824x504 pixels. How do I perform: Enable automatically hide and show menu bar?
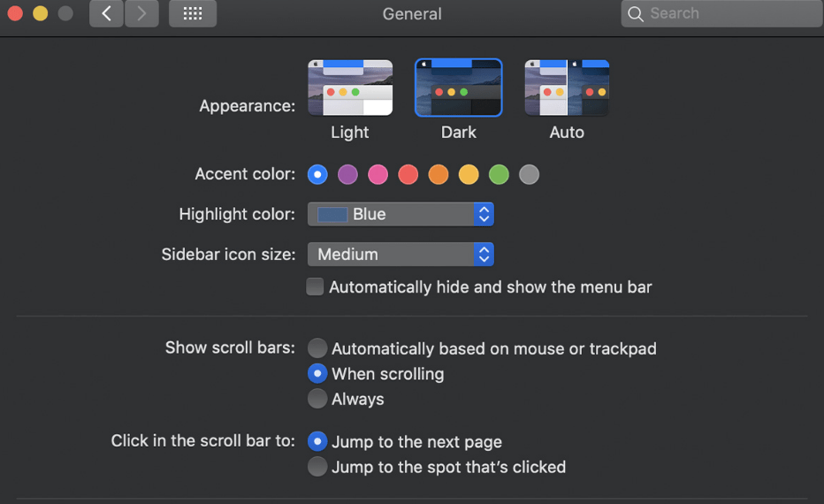315,286
